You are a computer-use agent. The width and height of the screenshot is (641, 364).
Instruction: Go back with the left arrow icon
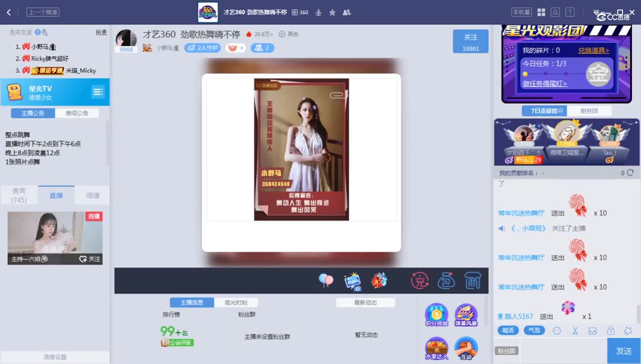(9, 12)
